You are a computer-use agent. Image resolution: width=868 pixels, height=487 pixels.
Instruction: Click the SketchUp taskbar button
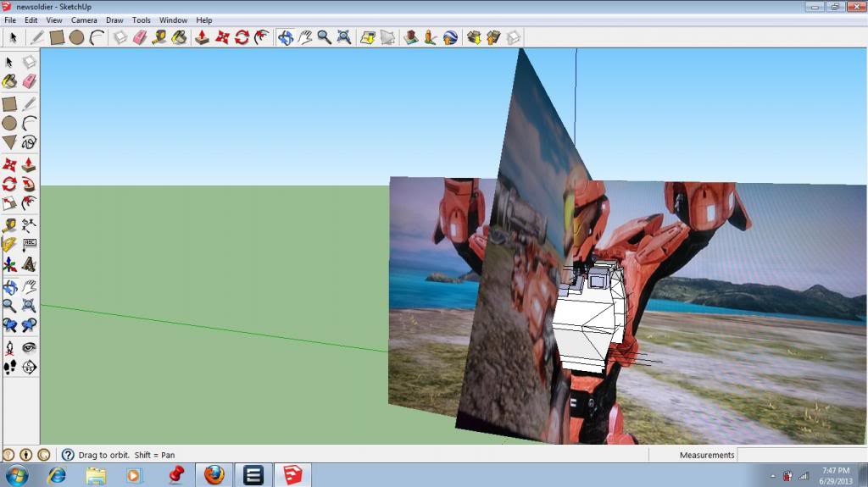[292, 475]
